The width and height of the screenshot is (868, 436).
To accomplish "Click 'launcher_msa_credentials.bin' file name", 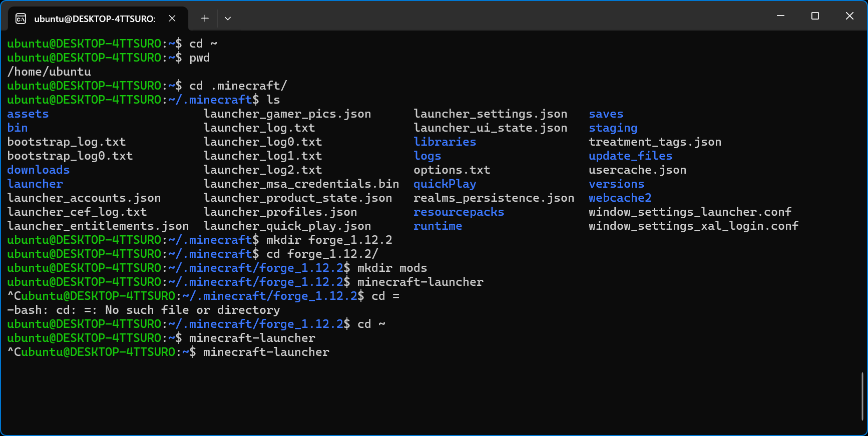I will [x=301, y=184].
